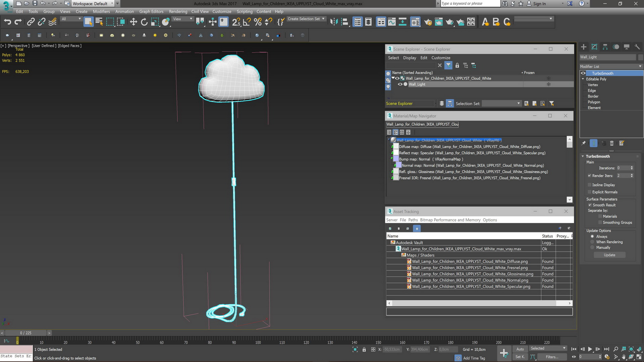Screen dimensions: 644x362
Task: Open the All selection filter dropdown
Action: [x=71, y=19]
